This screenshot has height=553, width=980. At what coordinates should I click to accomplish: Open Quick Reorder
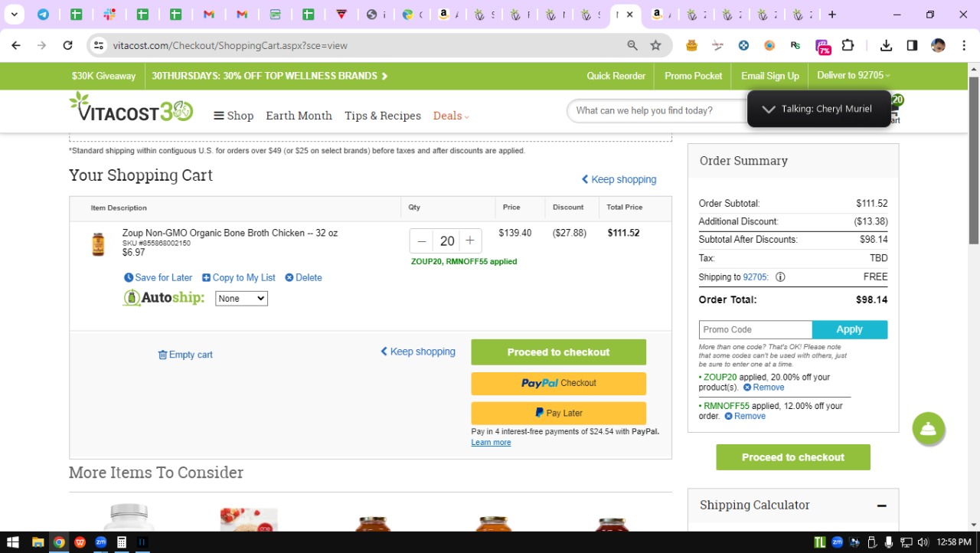616,76
